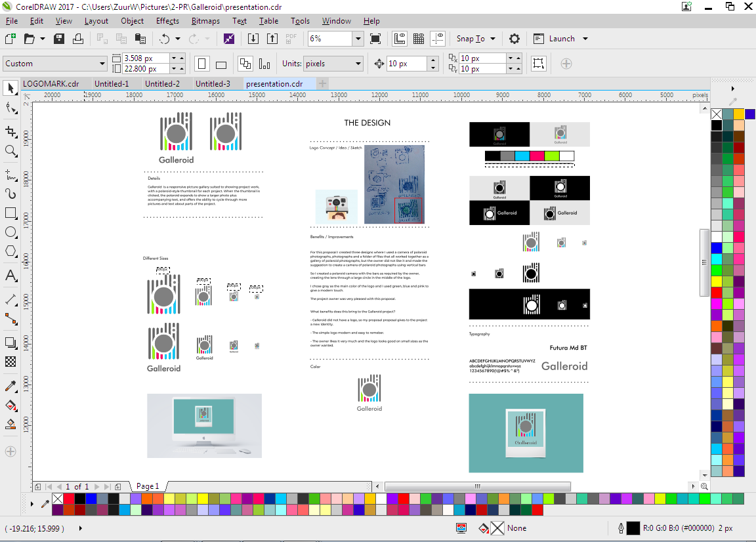
Task: Click the Import icon
Action: 253,39
